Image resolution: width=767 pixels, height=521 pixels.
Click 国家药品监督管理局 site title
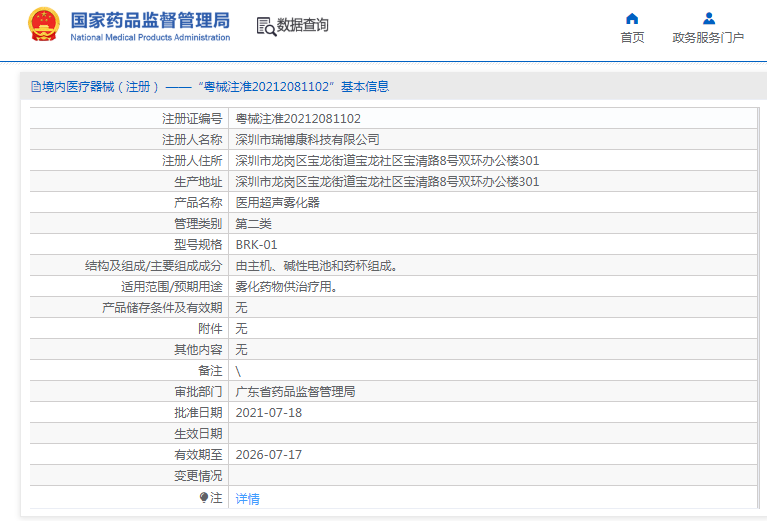150,21
